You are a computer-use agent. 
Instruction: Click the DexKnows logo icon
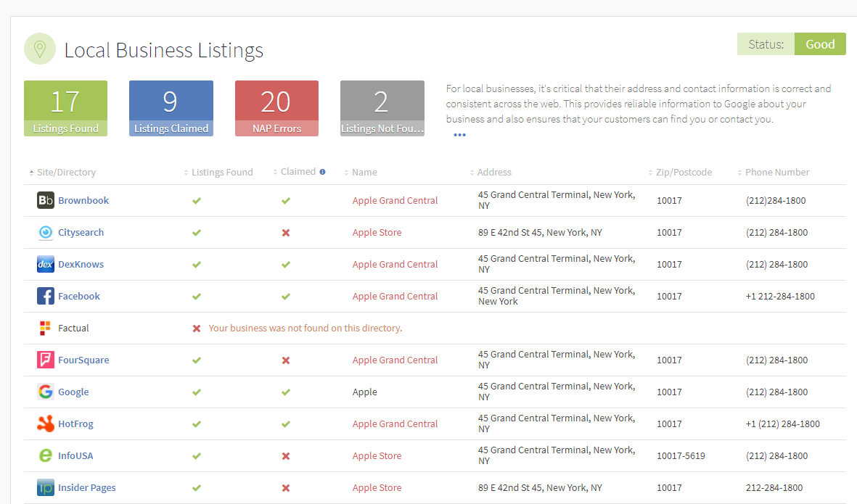pos(46,264)
